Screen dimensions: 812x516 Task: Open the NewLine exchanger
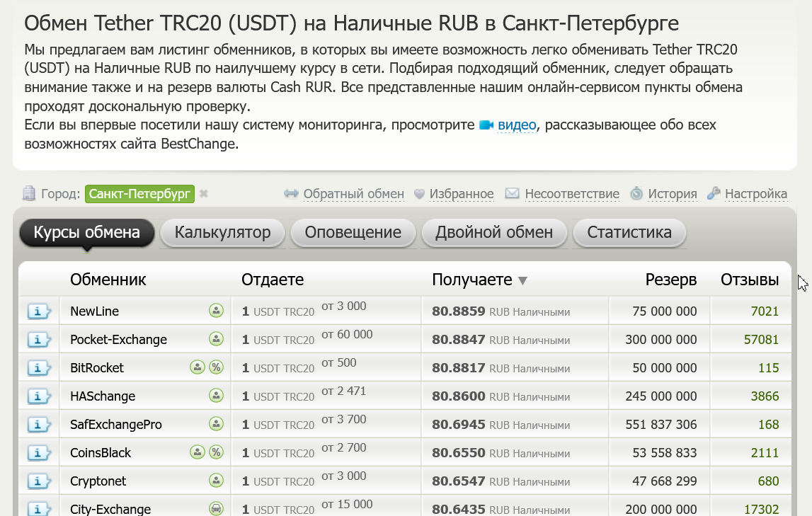coord(94,311)
